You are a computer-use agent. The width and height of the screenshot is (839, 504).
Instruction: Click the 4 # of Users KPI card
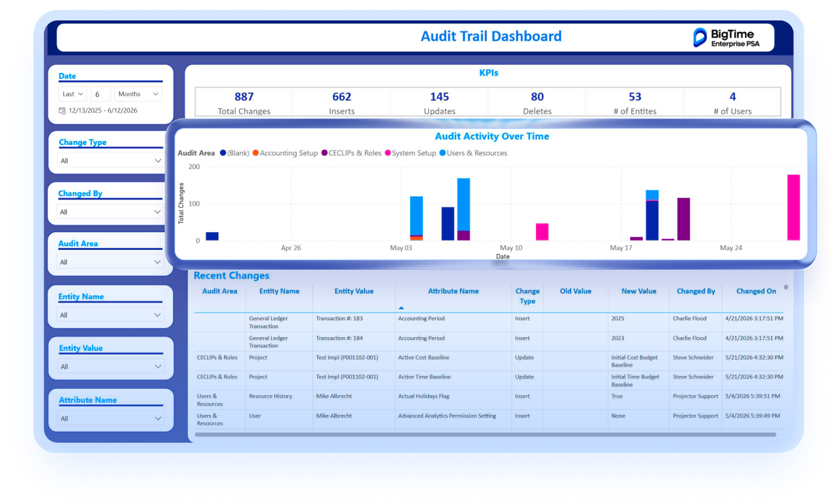click(733, 102)
